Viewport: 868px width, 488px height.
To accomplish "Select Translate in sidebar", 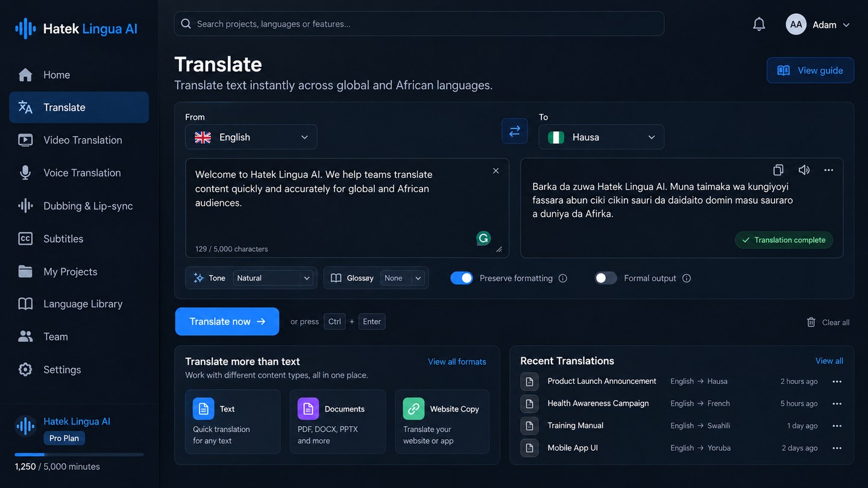I will (79, 107).
